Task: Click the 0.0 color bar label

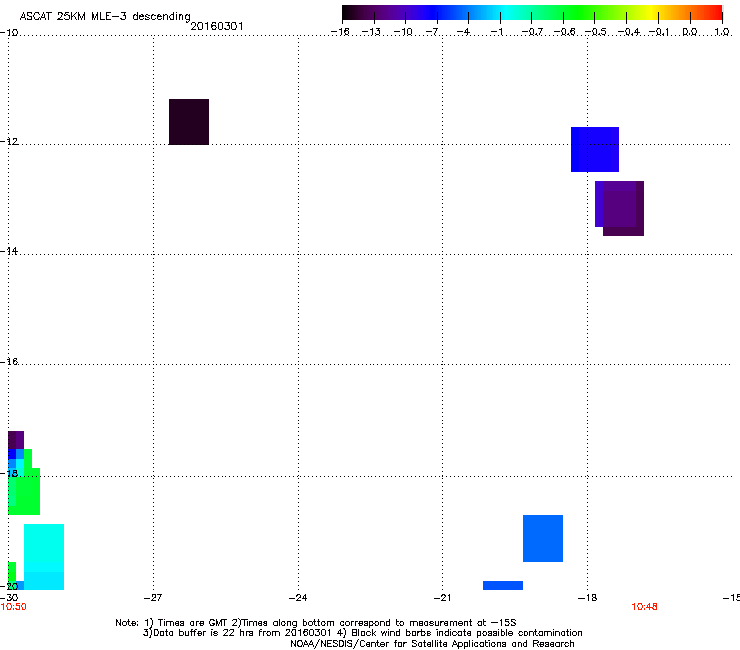Action: (690, 32)
